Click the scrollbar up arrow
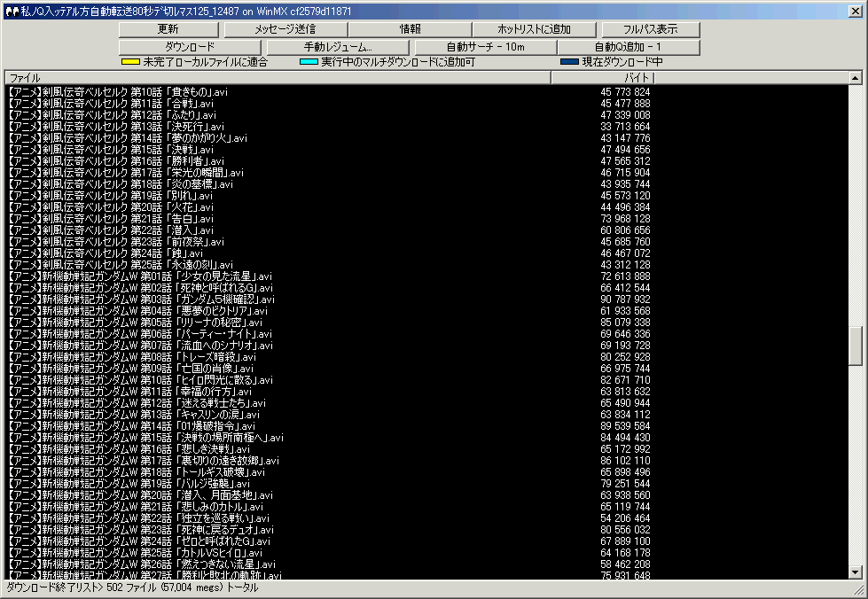Screen dimensions: 868x599 [x=856, y=79]
